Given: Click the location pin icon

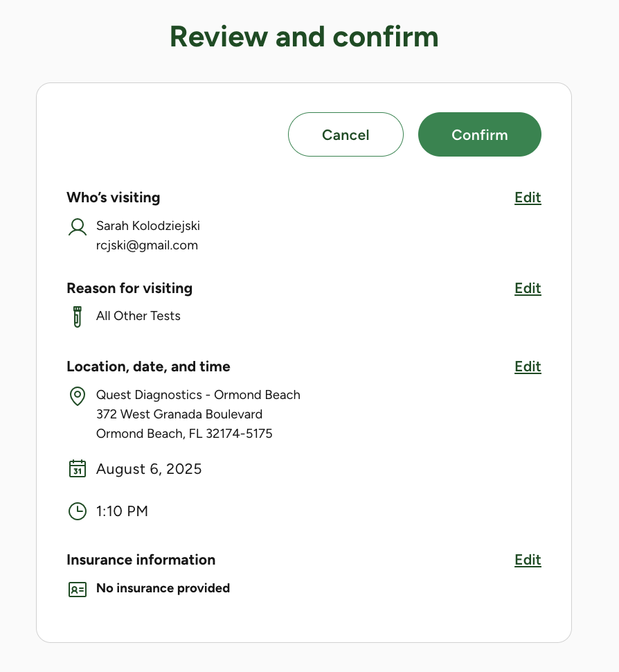Looking at the screenshot, I should coord(78,396).
